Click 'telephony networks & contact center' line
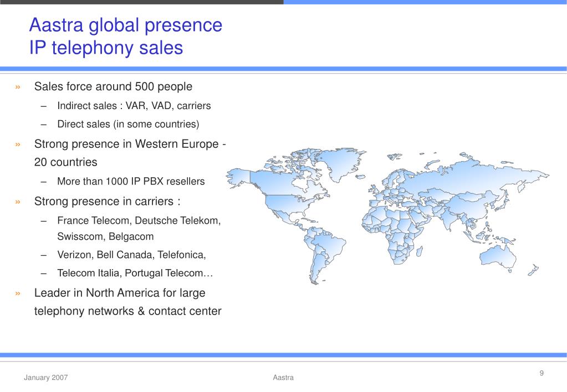The image size is (567, 392). click(127, 311)
